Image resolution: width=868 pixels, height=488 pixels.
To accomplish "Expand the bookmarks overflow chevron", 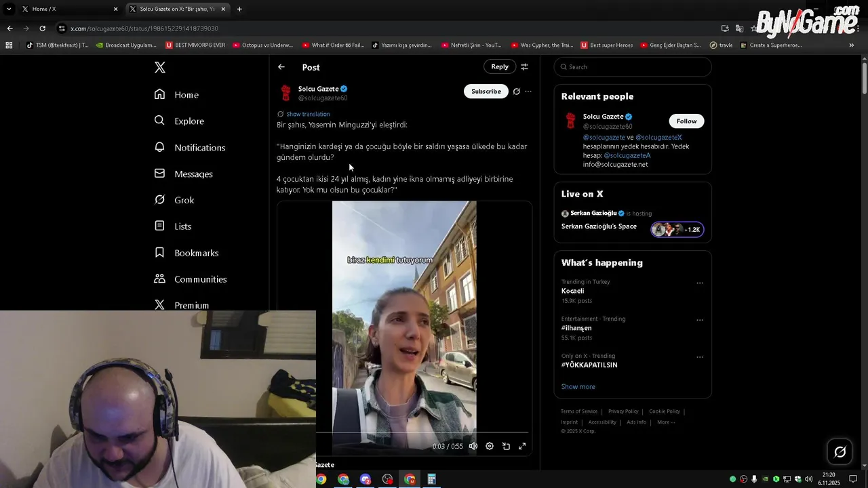I will coord(851,45).
